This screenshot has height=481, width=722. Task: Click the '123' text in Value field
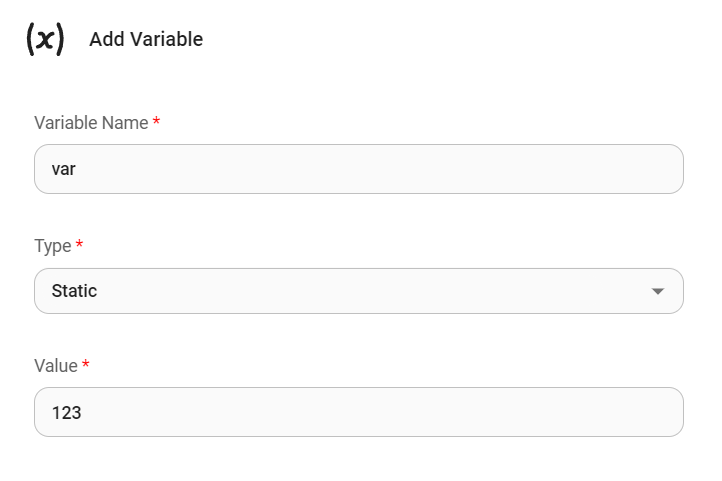pyautogui.click(x=66, y=412)
